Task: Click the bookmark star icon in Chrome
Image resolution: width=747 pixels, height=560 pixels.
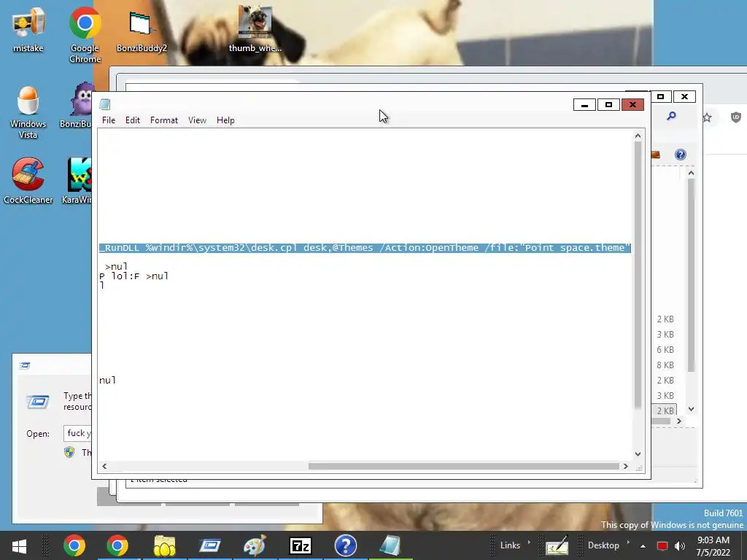Action: point(707,117)
